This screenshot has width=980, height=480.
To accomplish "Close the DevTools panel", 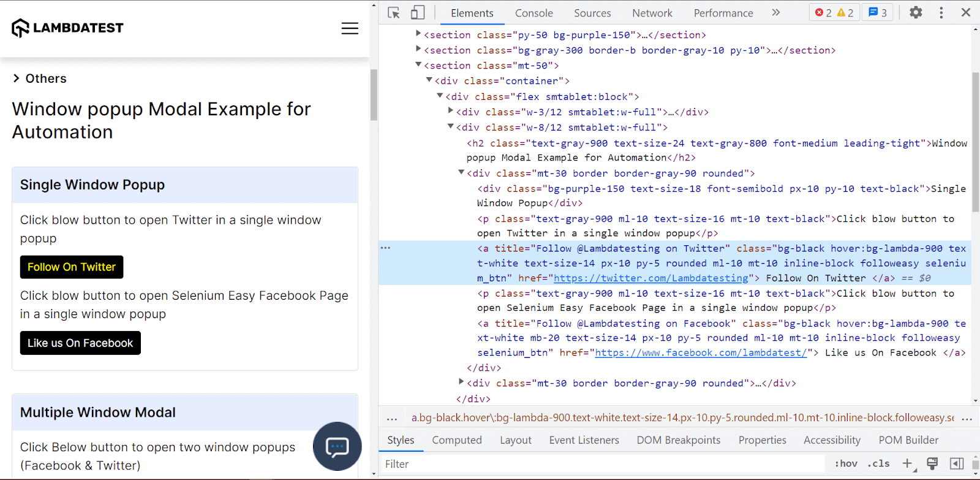I will pos(966,13).
